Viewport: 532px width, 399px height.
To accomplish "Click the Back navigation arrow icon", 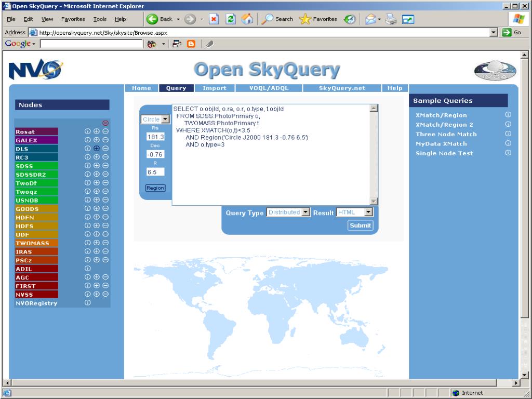I will tap(152, 19).
